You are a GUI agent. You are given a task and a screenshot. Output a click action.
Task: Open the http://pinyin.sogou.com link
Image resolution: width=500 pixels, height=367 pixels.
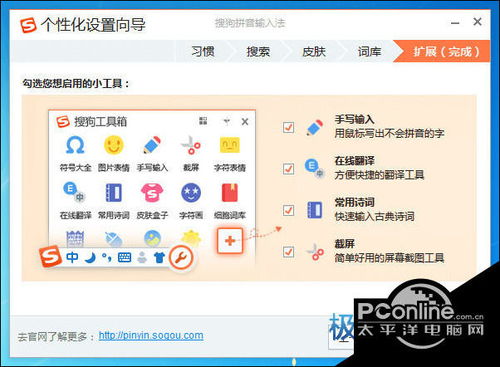point(151,335)
